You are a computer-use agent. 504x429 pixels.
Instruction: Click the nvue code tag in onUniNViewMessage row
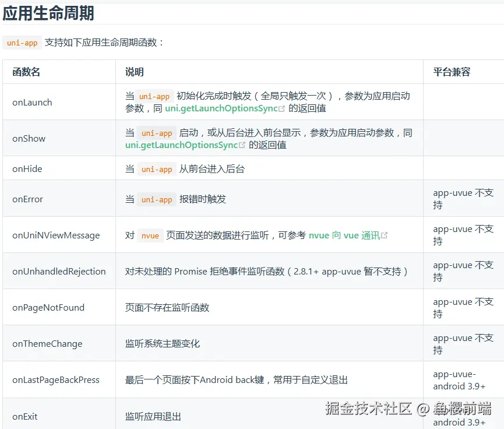pyautogui.click(x=150, y=235)
